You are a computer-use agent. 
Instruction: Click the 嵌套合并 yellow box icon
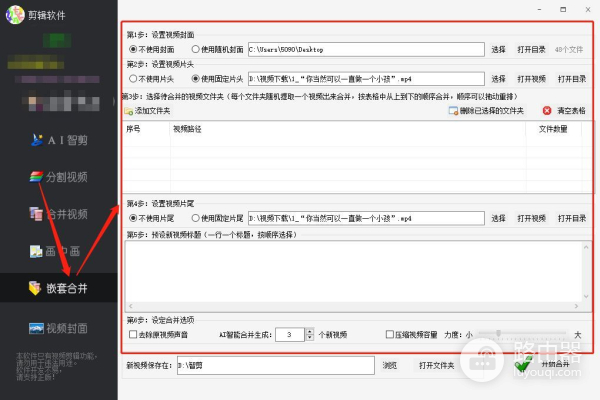tap(35, 288)
